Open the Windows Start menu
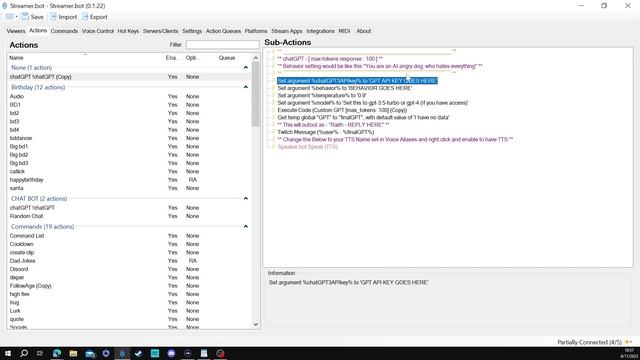Image resolution: width=640 pixels, height=360 pixels. pyautogui.click(x=8, y=353)
